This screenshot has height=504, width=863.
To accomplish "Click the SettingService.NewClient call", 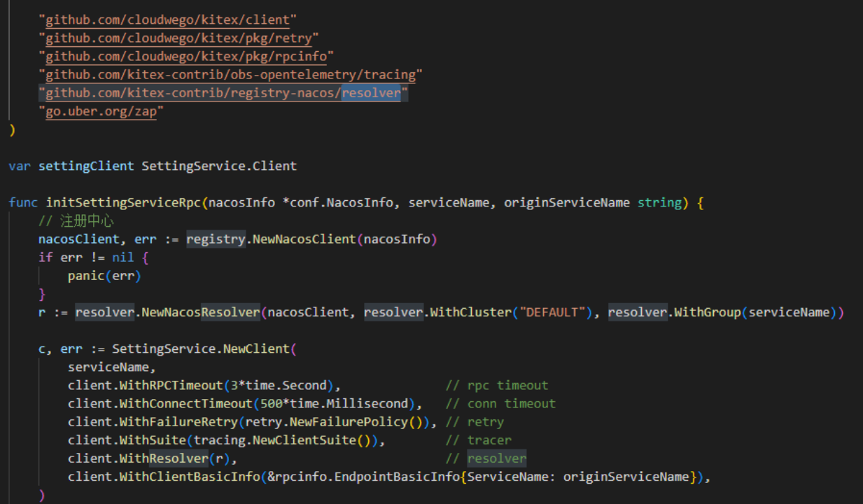I will point(200,349).
